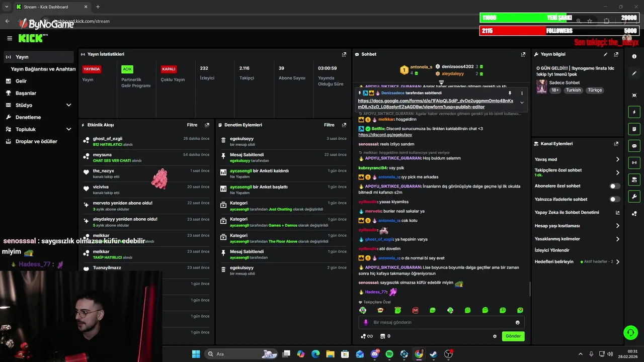Viewport: 644px width, 362px height.
Task: Unpin the pinned chat message with the pin icon
Action: (x=510, y=93)
